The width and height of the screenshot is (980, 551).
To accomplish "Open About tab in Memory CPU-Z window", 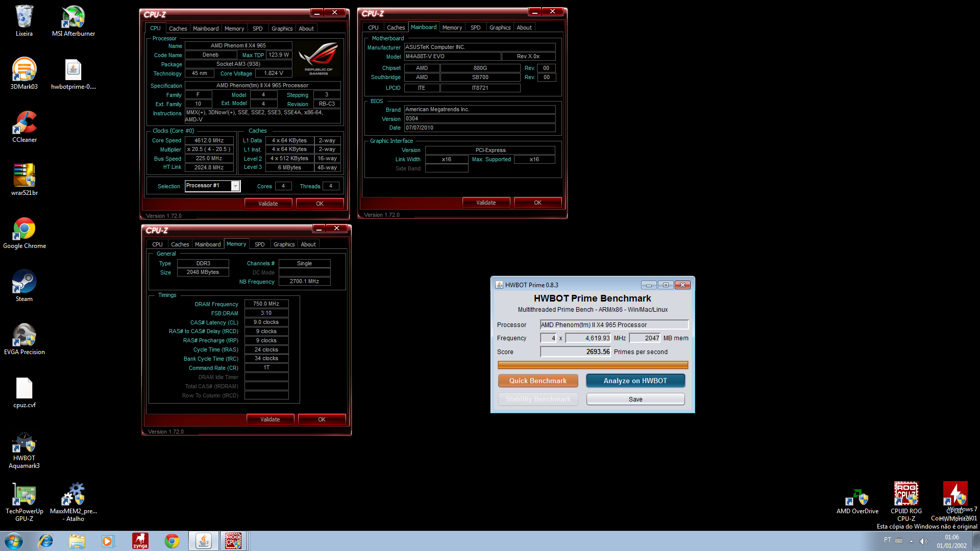I will click(x=308, y=244).
